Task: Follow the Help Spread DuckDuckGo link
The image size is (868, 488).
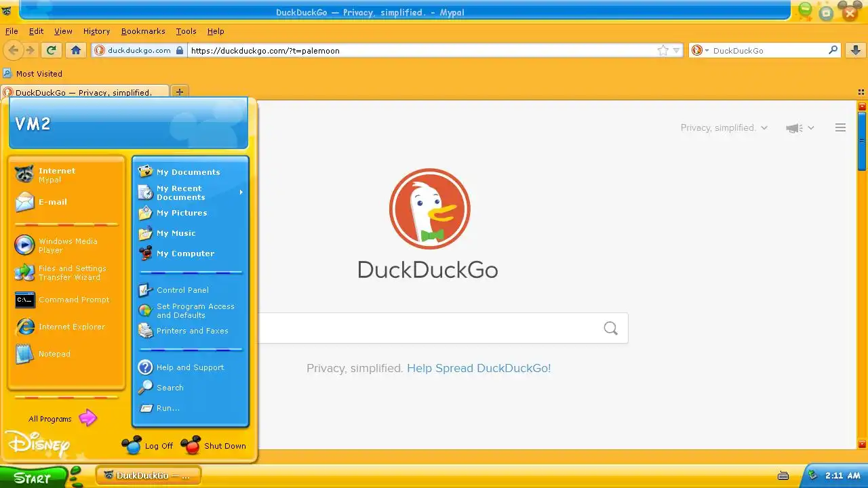Action: 479,368
